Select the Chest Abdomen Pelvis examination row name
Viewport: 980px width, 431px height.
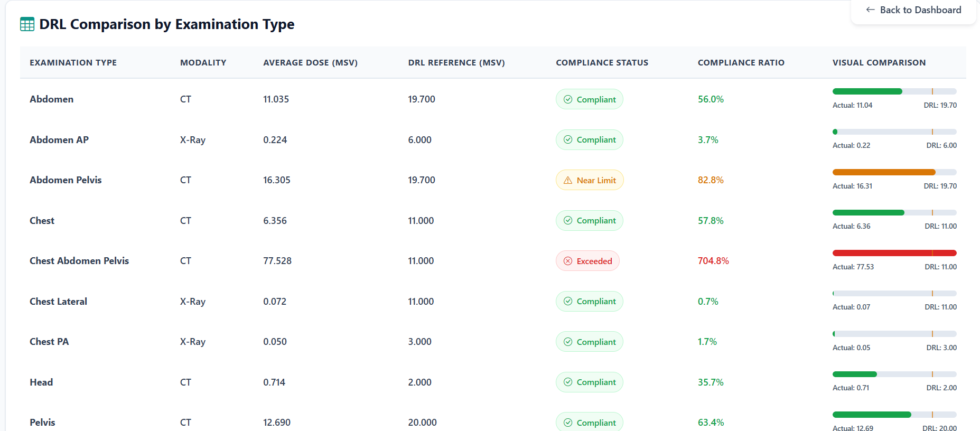click(x=79, y=261)
